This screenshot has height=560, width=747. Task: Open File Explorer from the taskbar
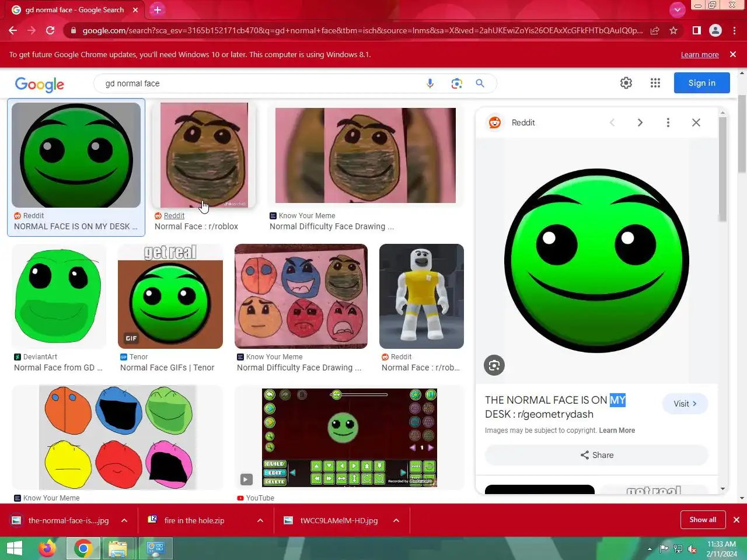tap(117, 549)
